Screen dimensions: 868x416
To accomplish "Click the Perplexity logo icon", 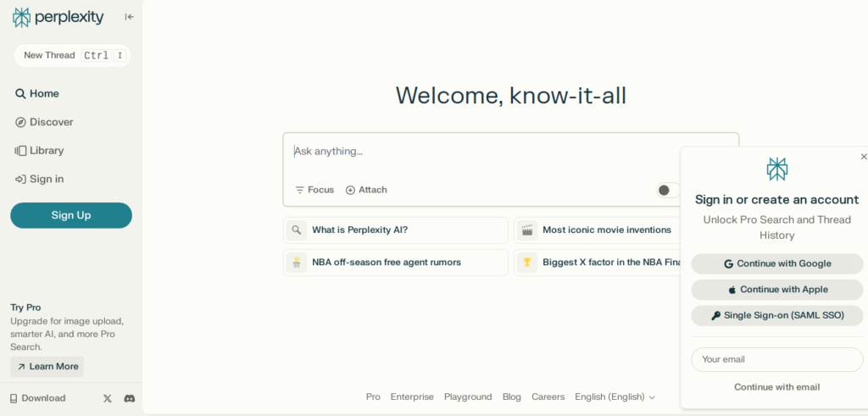I will 21,17.
